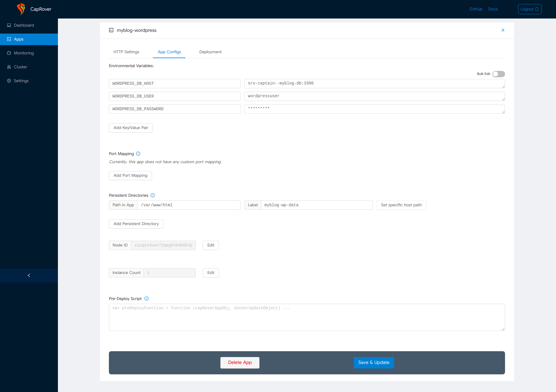The width and height of the screenshot is (556, 392).
Task: Navigate to Cluster settings
Action: pyautogui.click(x=20, y=67)
